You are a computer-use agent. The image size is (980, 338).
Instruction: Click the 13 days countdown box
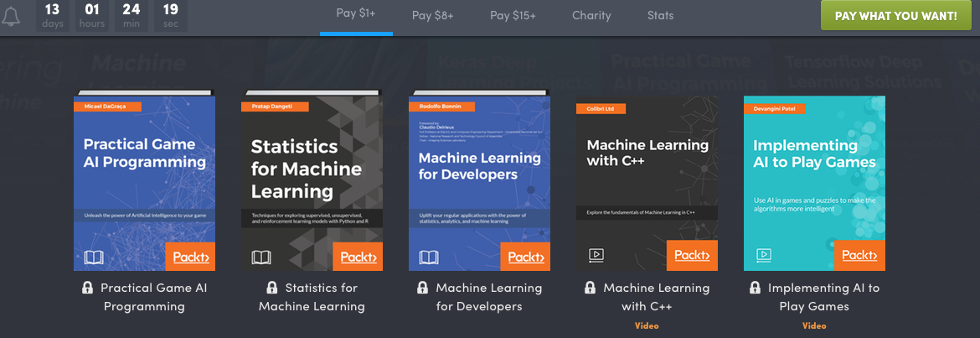tap(53, 16)
